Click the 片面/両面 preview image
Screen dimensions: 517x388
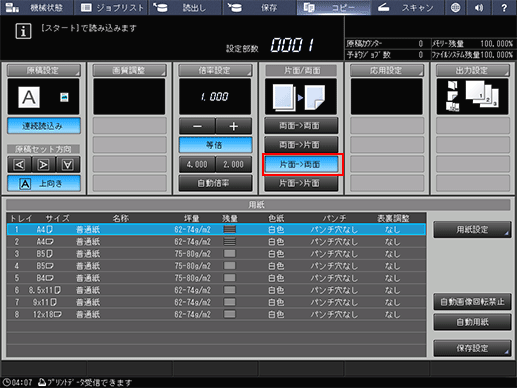click(301, 97)
